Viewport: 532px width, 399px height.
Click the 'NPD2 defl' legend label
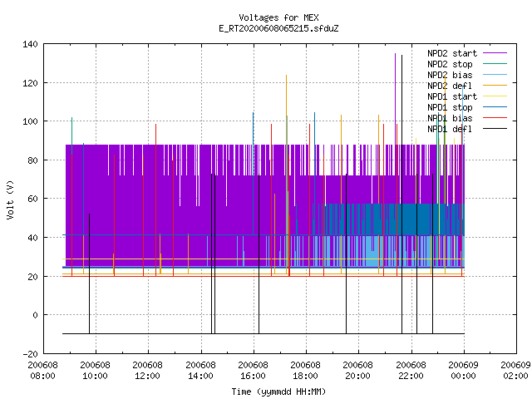[450, 86]
